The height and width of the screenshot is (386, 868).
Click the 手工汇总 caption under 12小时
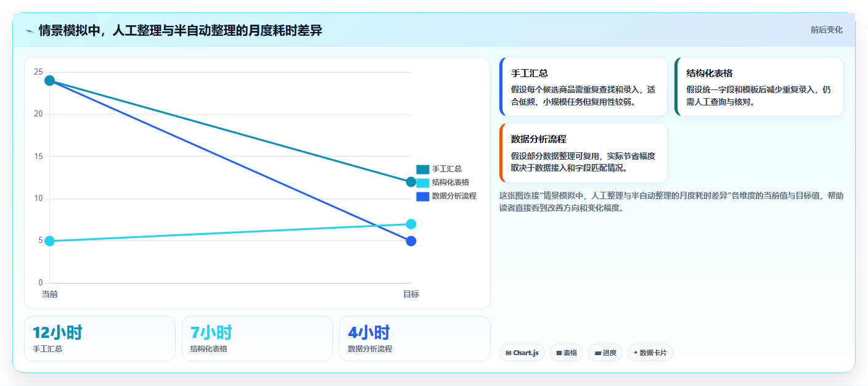coord(47,349)
